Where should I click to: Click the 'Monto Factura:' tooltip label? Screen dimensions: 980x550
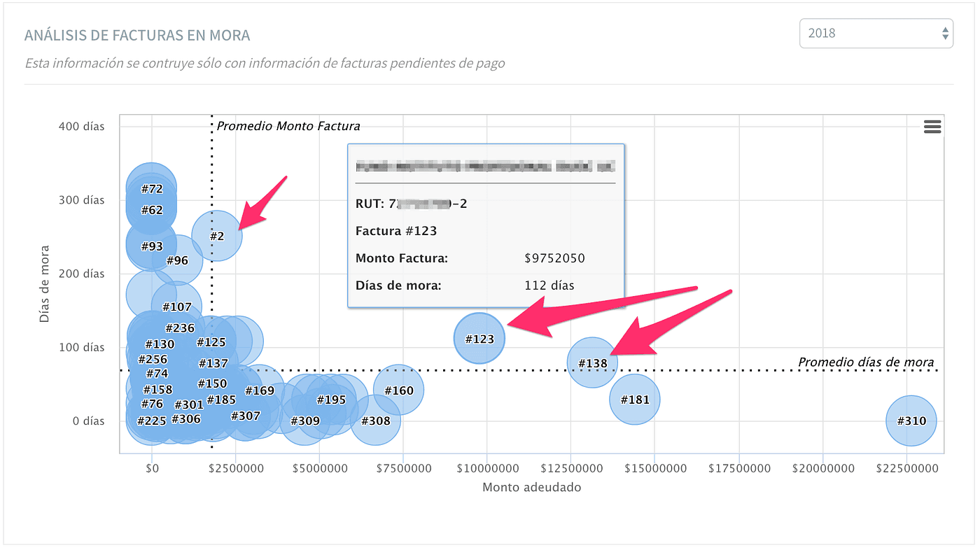[x=402, y=258]
